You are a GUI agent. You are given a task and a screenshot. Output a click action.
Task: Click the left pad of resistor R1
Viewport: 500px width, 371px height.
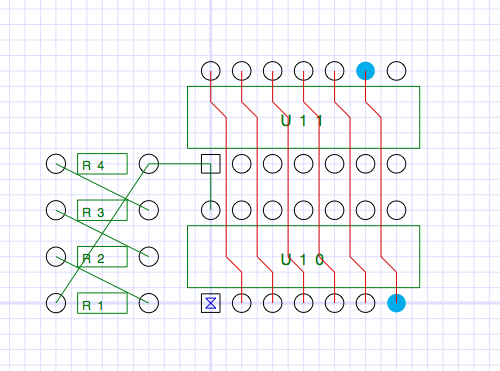pos(56,303)
